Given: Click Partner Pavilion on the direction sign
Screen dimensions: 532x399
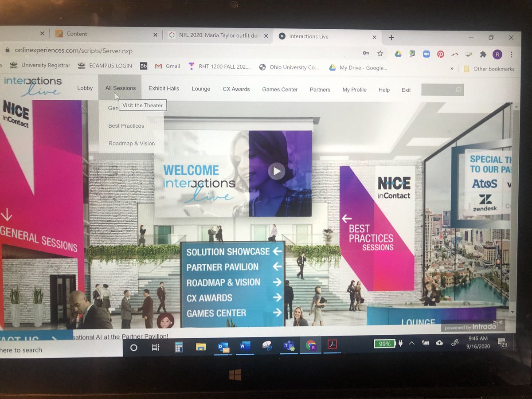Looking at the screenshot, I should coord(234,267).
